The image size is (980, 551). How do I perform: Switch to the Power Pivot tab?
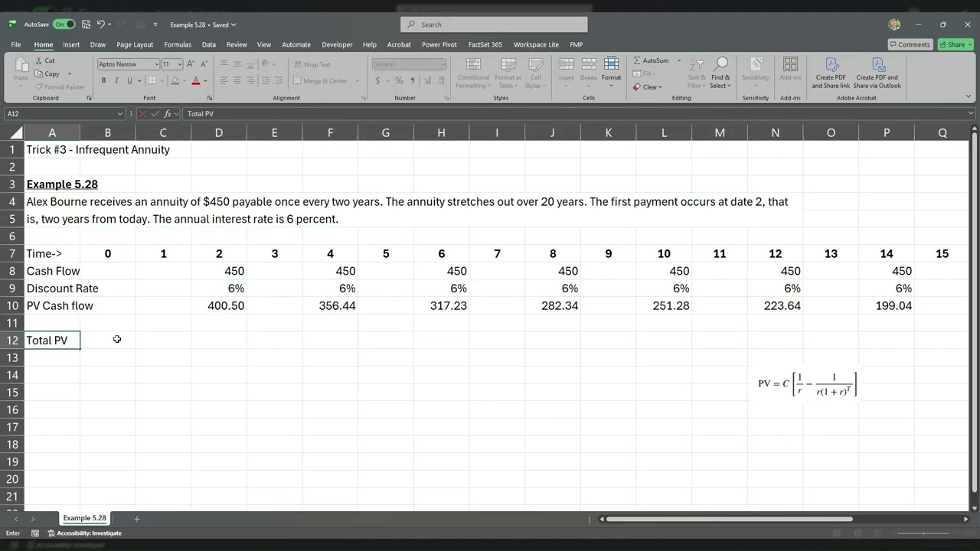click(x=439, y=44)
